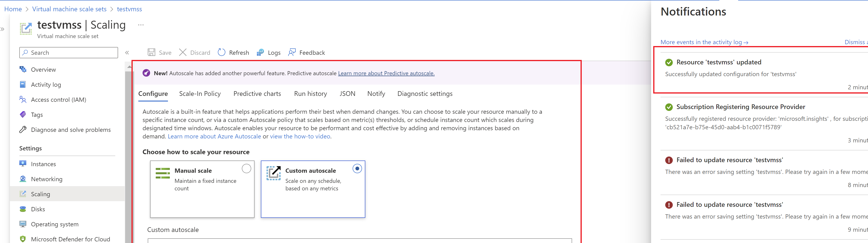Click the testvmss breadcrumb link
868x243 pixels.
click(129, 9)
